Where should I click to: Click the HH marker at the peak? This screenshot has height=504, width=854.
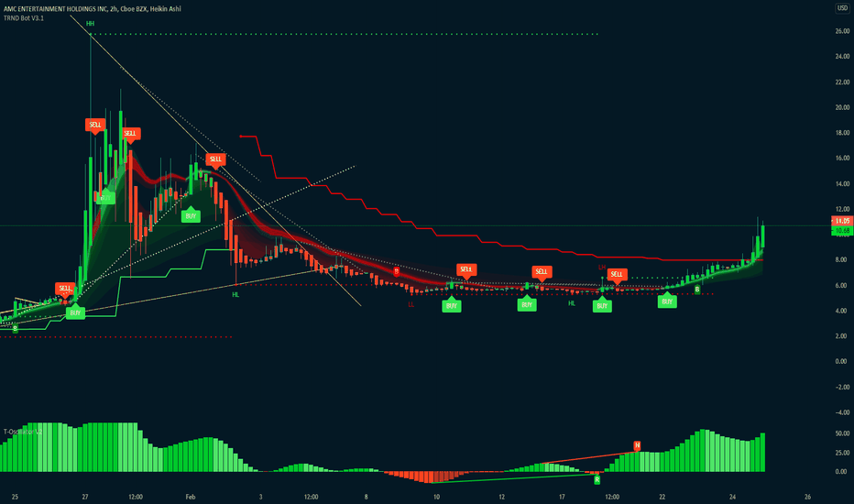90,24
